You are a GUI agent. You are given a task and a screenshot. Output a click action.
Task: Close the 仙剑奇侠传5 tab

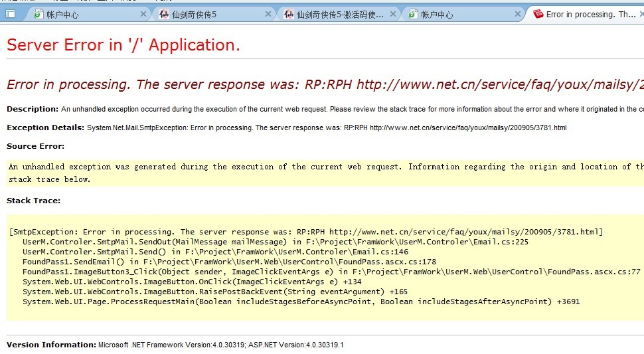click(x=268, y=14)
